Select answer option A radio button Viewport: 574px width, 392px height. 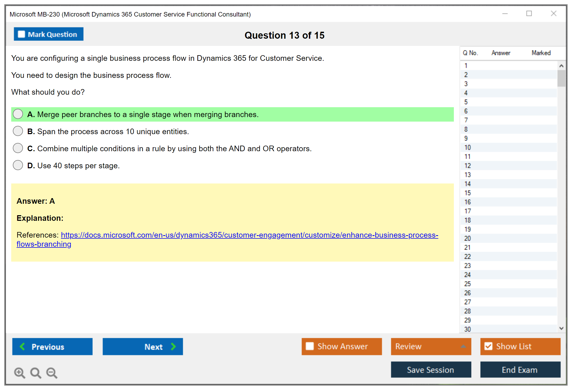pyautogui.click(x=18, y=114)
